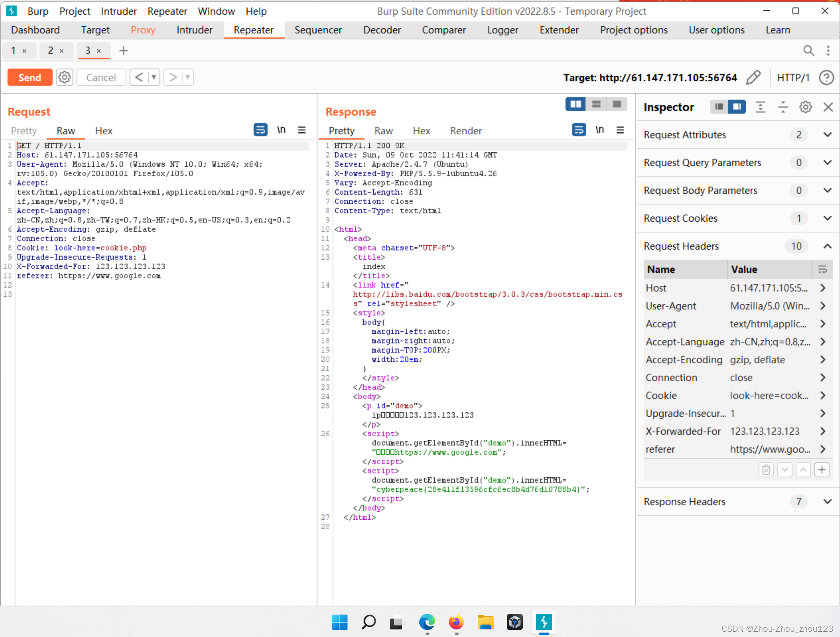Open User-Agent header details arrow
Screen dimensions: 840x637
823,306
